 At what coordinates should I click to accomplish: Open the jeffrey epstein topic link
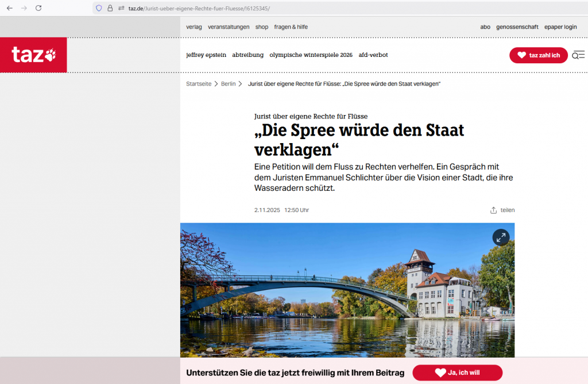(x=206, y=55)
